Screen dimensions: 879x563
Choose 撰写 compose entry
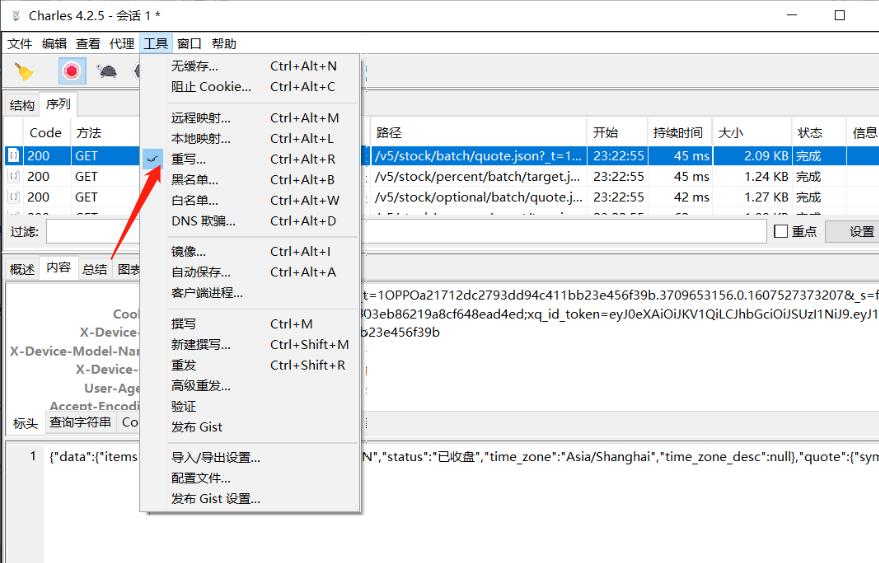(x=250, y=324)
